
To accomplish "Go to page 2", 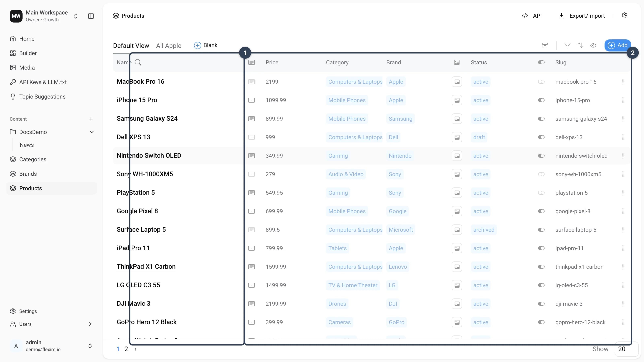I will [x=126, y=349].
